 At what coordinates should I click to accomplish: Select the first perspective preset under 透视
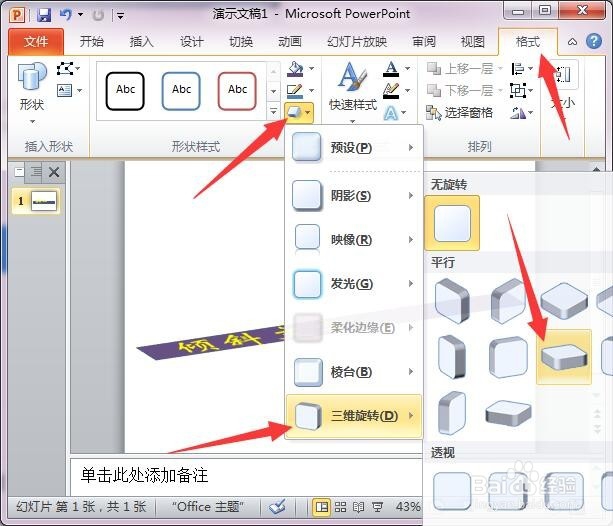click(452, 490)
